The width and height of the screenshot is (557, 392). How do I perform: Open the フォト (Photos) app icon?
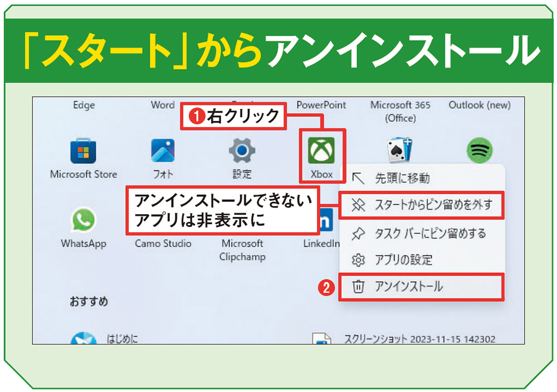point(163,150)
